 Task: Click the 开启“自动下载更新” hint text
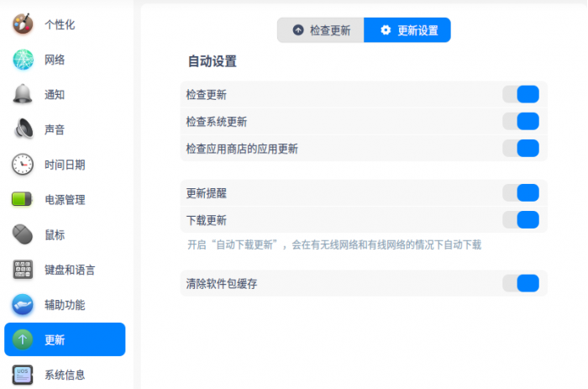pyautogui.click(x=334, y=245)
